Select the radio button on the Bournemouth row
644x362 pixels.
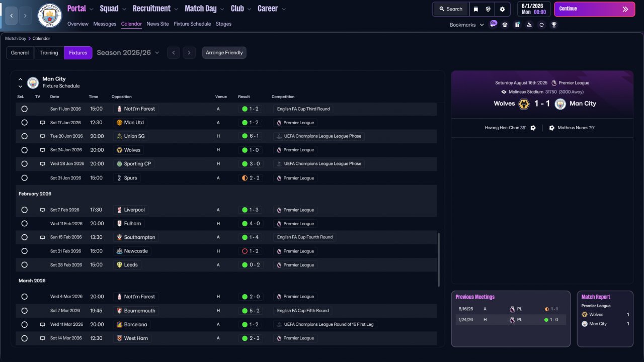pos(24,311)
